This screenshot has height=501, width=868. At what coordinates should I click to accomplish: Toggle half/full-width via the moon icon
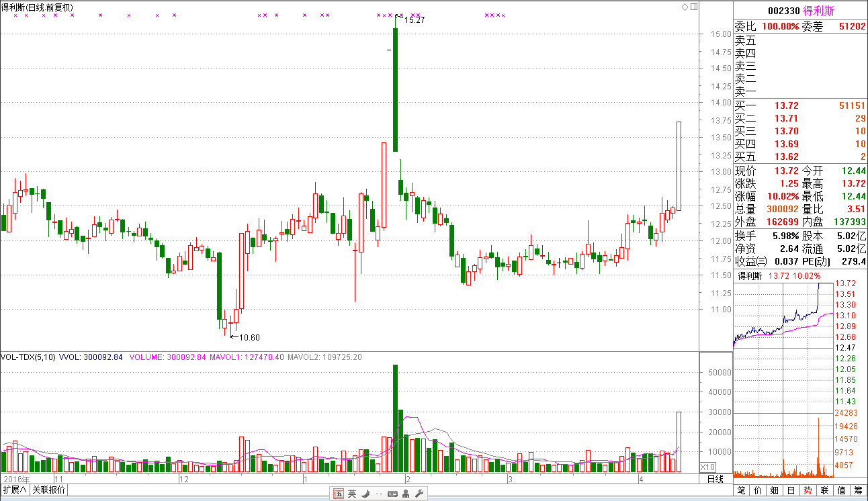point(365,494)
